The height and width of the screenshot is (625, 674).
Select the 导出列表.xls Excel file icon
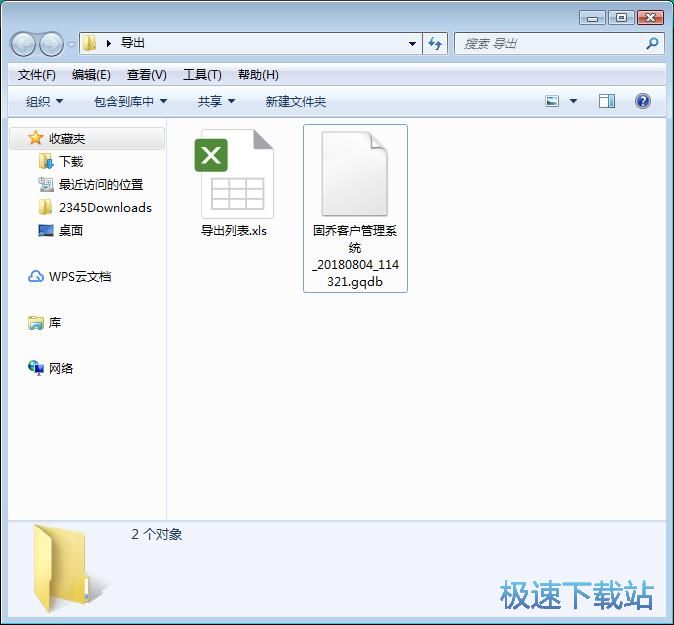(x=234, y=174)
